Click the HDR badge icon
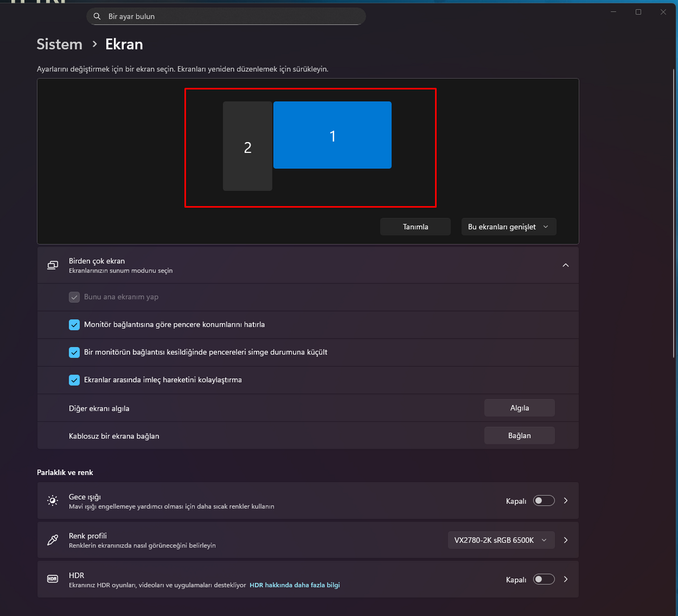 pyautogui.click(x=53, y=579)
